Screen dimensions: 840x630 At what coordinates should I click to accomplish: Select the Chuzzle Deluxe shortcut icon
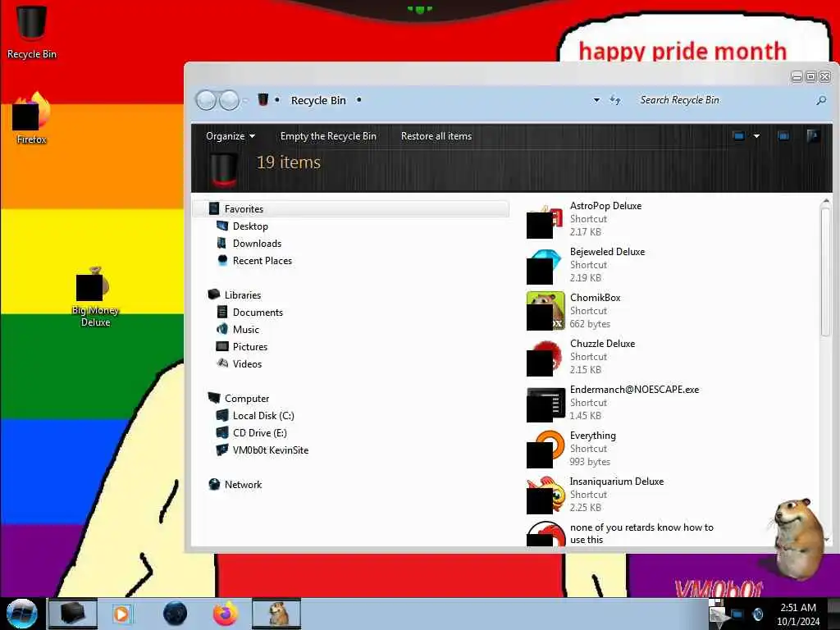[x=546, y=358]
